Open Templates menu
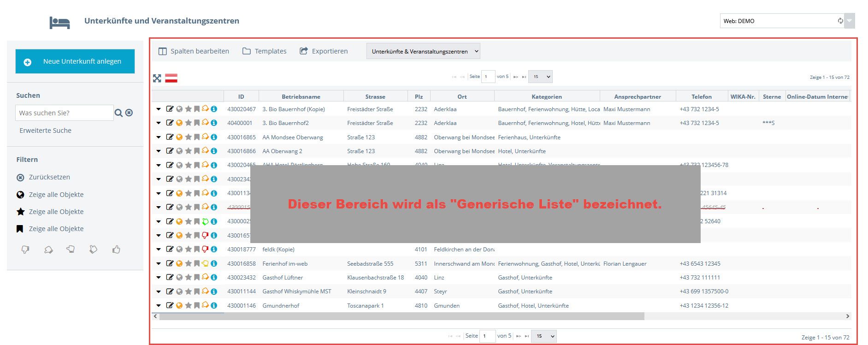Image resolution: width=868 pixels, height=345 pixels. pyautogui.click(x=265, y=51)
